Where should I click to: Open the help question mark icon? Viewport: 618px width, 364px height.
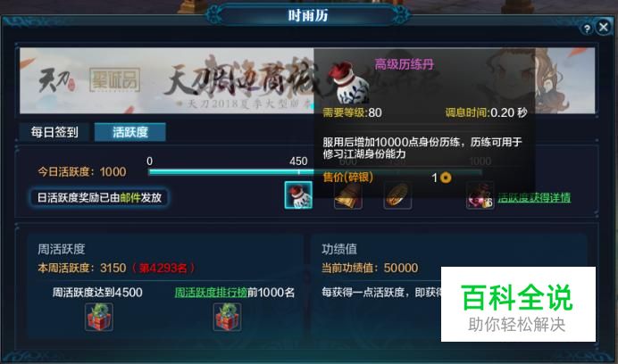coord(587,29)
